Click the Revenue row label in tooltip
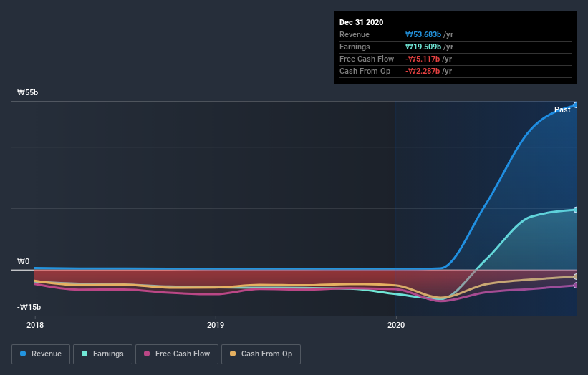588x375 pixels. point(355,35)
